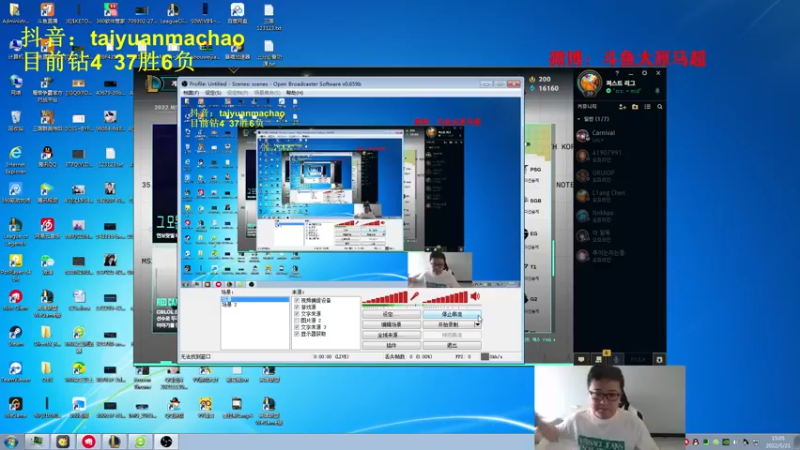Image resolution: width=800 pixels, height=450 pixels.
Task: Adjust the microphone volume meter in OBS
Action: point(385,297)
